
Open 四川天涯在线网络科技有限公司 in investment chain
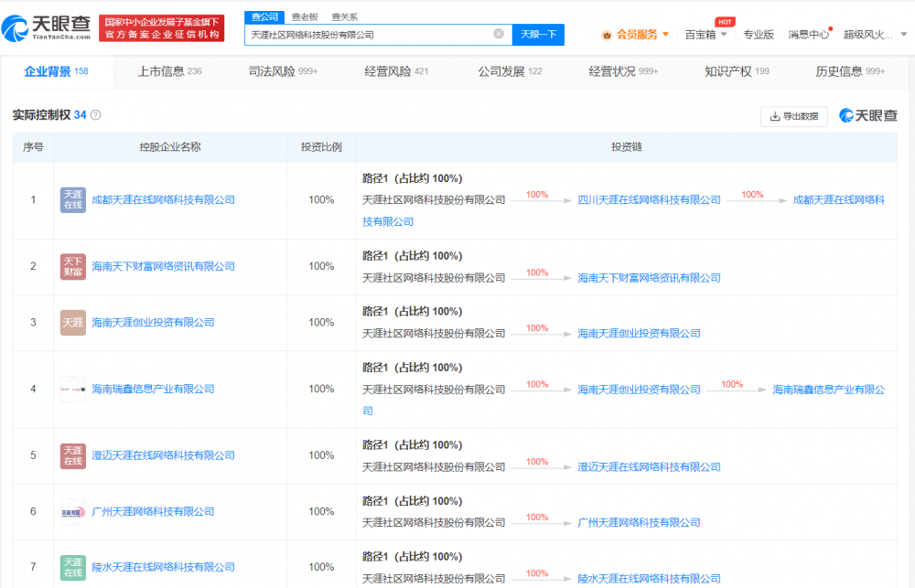point(649,200)
